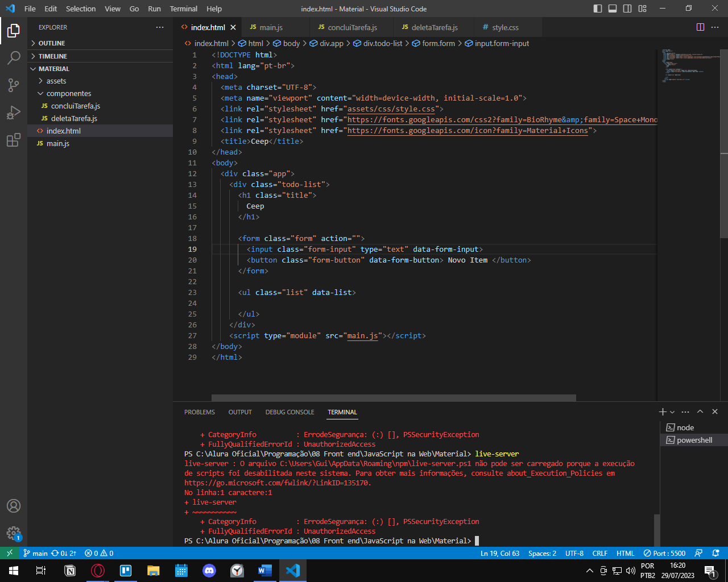Viewport: 728px width, 582px height.
Task: Toggle primary side bar layout icon
Action: tap(598, 9)
